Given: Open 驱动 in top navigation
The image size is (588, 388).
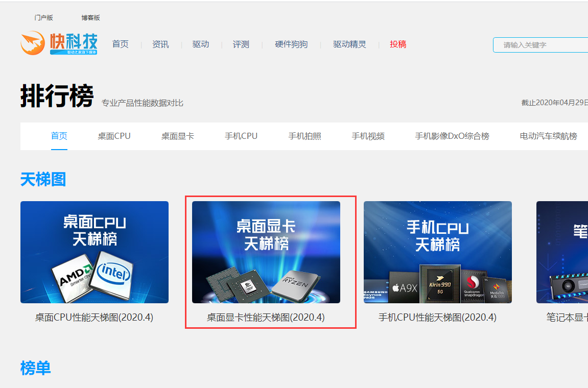Looking at the screenshot, I should click(x=201, y=44).
